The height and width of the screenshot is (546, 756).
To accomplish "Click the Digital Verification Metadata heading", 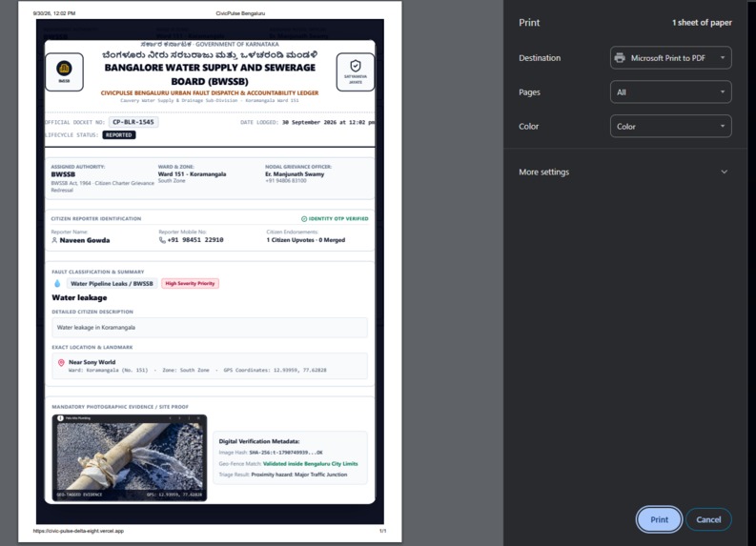I will click(x=259, y=441).
